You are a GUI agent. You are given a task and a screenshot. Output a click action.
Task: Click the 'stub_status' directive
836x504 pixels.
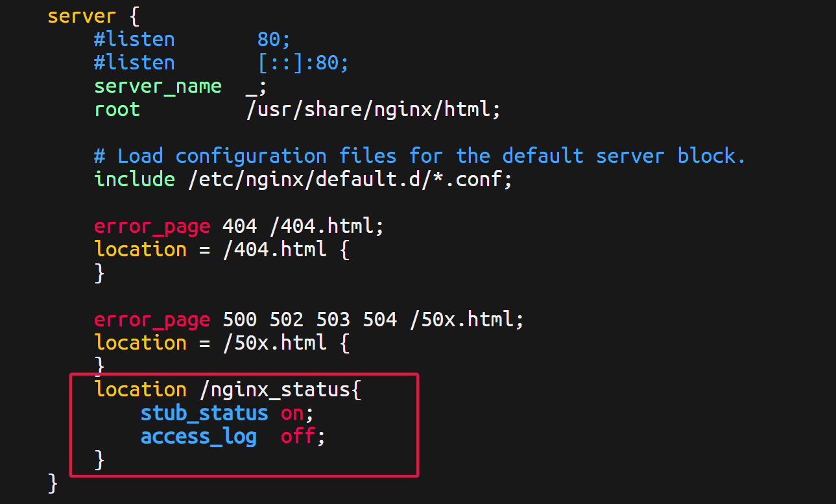point(204,413)
